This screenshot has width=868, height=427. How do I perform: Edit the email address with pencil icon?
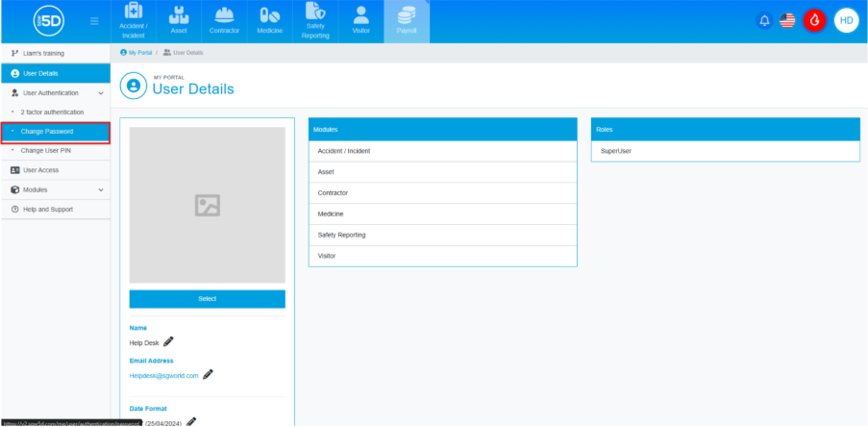pos(209,374)
